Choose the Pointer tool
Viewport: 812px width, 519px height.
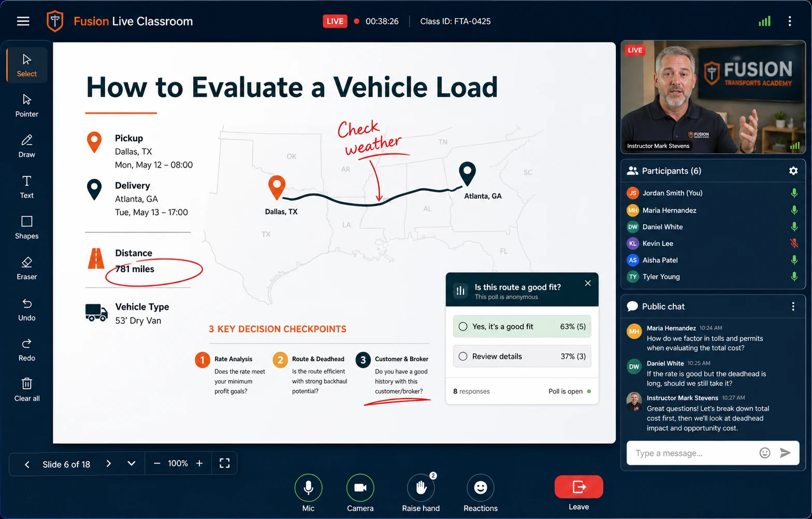click(27, 106)
